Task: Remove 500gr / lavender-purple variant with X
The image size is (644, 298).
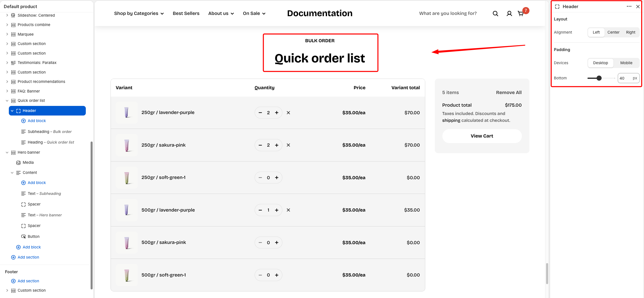Action: [288, 210]
